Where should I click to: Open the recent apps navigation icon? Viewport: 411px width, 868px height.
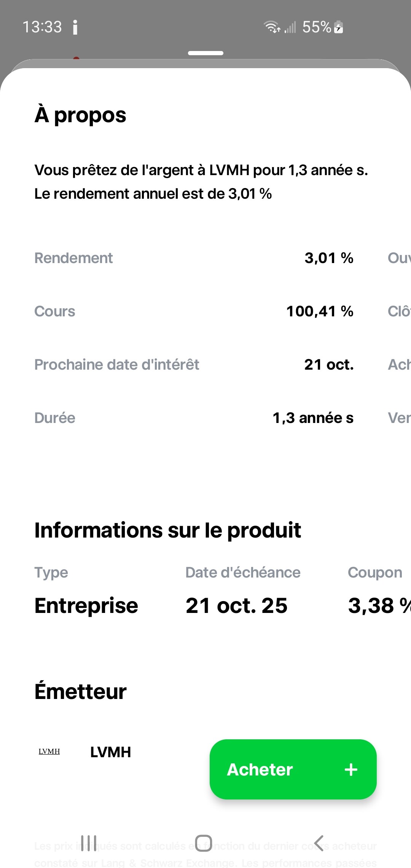point(89,843)
